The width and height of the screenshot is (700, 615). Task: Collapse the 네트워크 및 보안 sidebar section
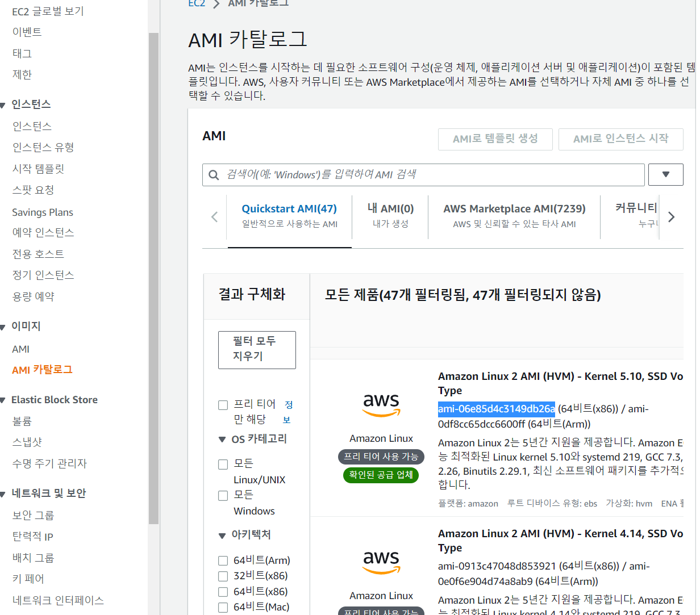tap(3, 494)
